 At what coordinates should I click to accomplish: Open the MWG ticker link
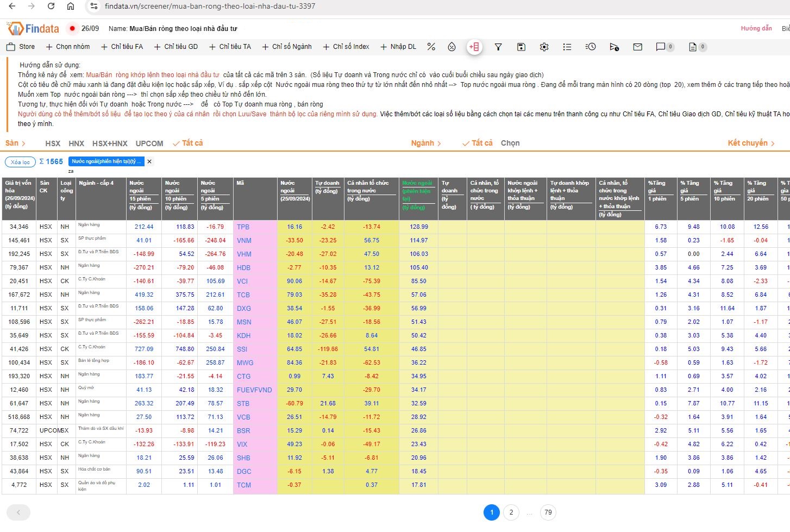(x=245, y=363)
